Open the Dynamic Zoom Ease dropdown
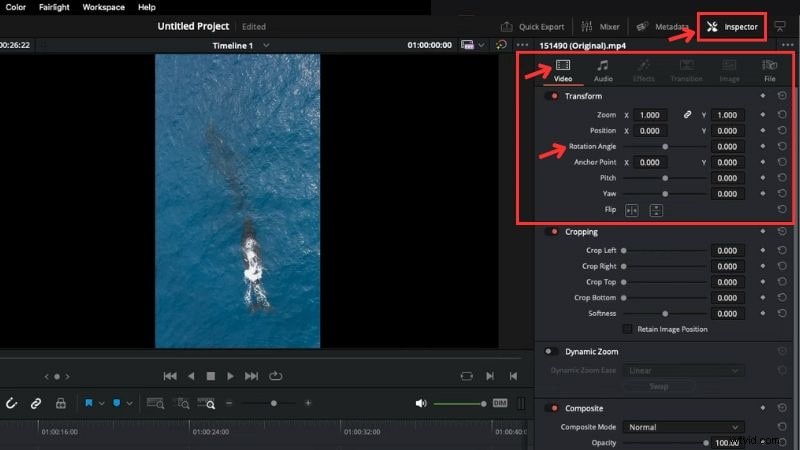Image resolution: width=800 pixels, height=450 pixels. pos(684,370)
